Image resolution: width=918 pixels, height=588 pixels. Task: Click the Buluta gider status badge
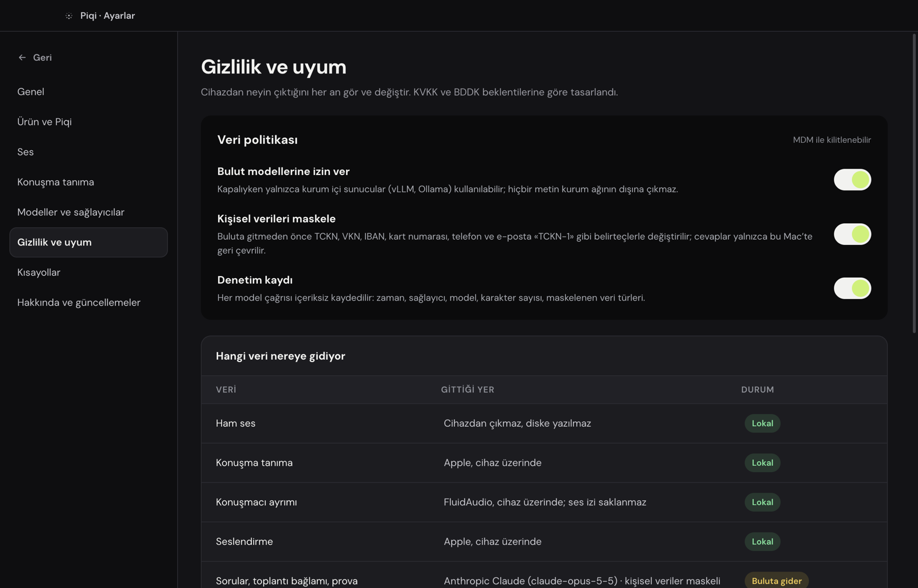(776, 581)
